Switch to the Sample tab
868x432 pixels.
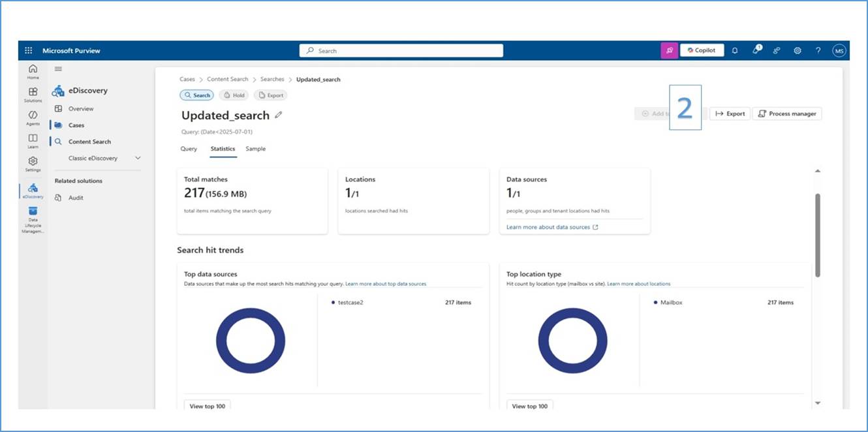(x=255, y=149)
